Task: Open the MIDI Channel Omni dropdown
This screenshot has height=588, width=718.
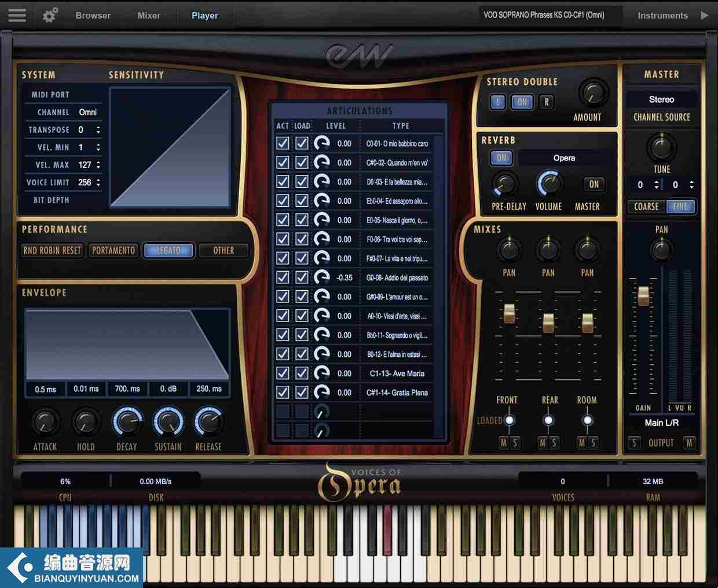Action: pos(88,112)
